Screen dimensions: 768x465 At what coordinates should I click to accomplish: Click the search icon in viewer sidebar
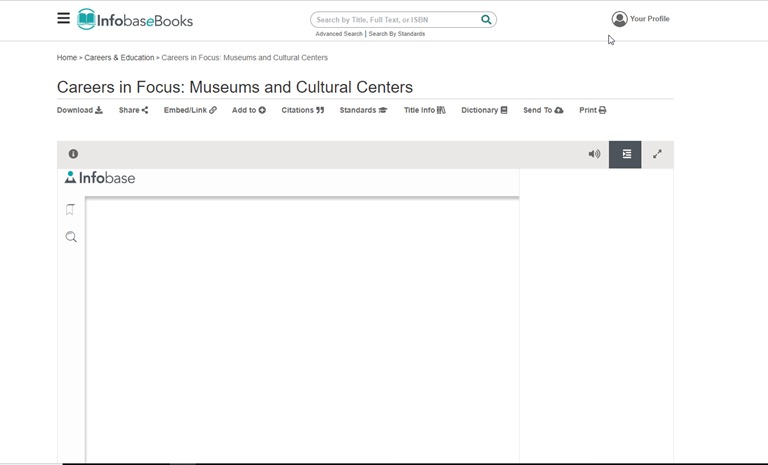71,237
